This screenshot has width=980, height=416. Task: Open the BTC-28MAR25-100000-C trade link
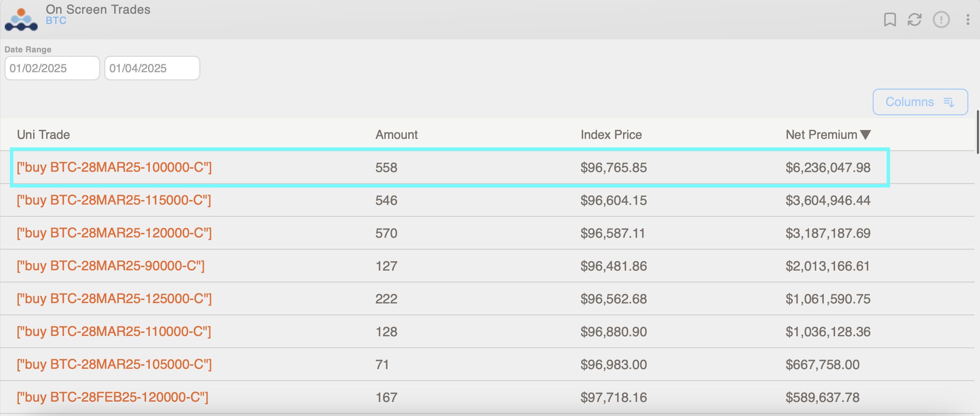(114, 168)
